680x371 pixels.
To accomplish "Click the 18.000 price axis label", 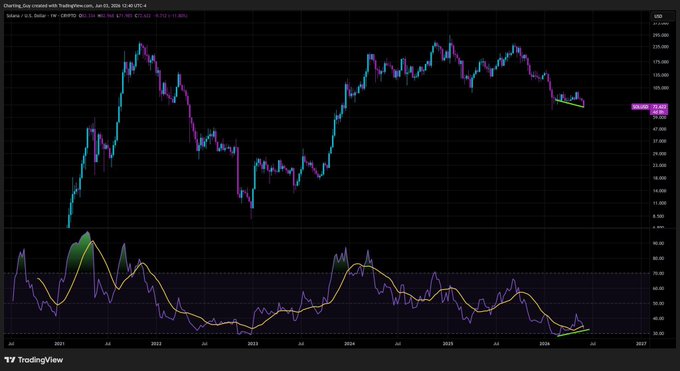I will coord(660,178).
